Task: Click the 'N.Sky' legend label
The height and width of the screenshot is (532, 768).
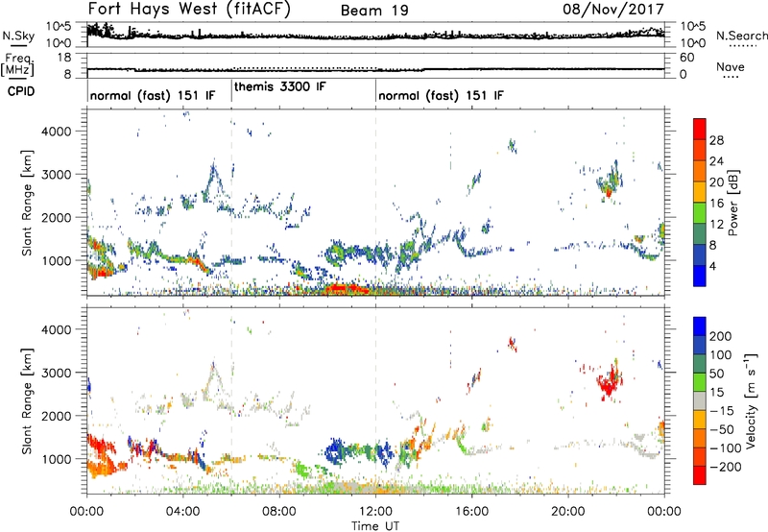Action: pos(18,36)
